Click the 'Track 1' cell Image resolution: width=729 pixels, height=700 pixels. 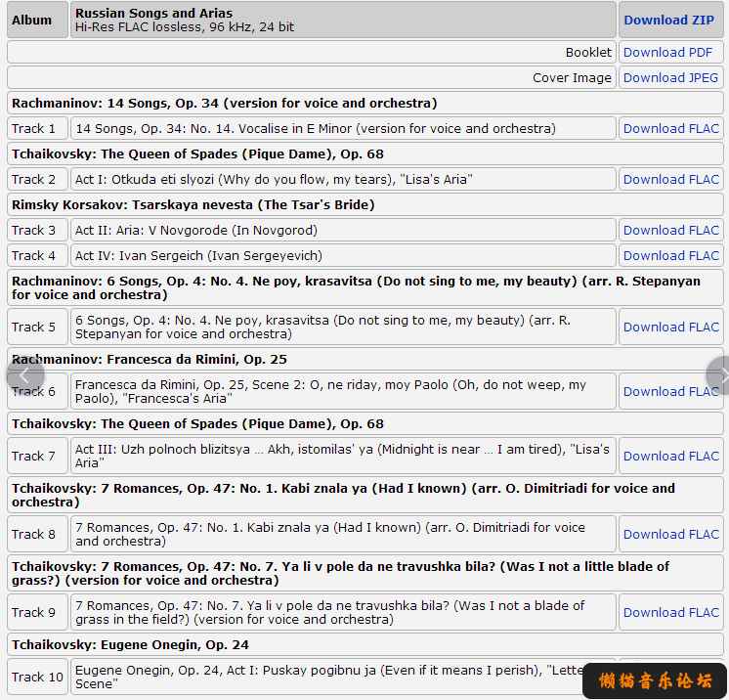pos(37,128)
